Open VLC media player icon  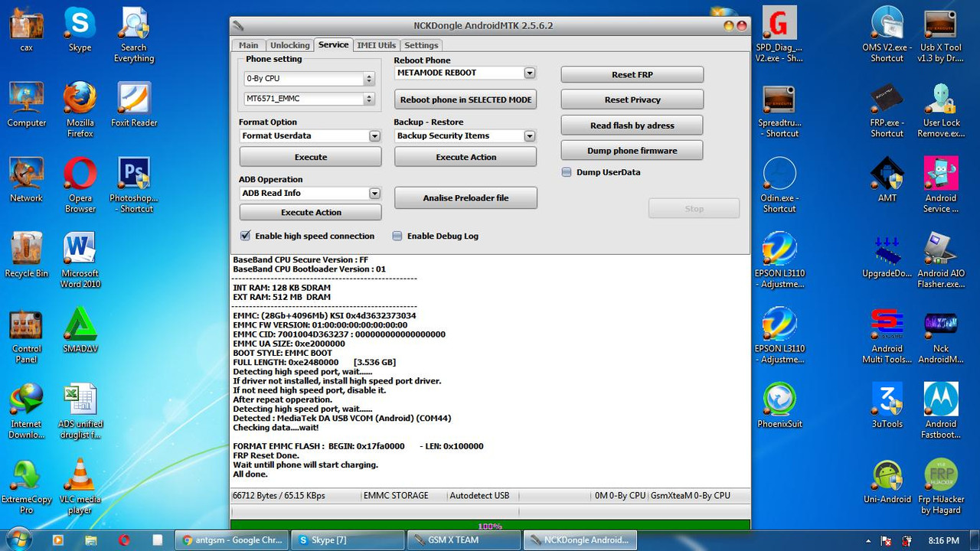tap(80, 485)
